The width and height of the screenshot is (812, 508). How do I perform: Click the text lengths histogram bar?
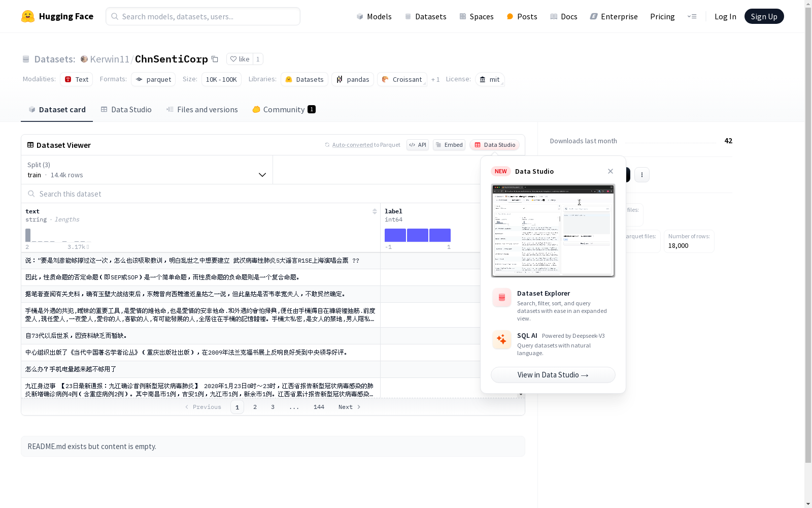tap(28, 235)
